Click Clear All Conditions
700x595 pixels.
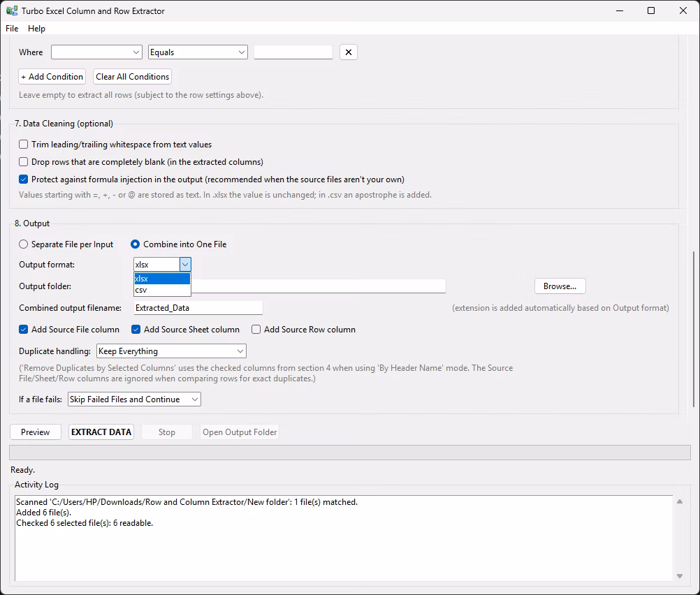(132, 77)
